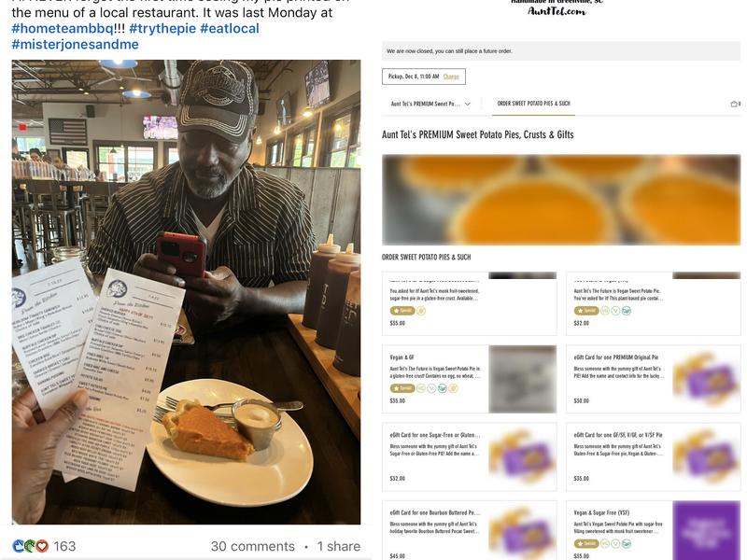747x560 pixels.
Task: Open the restaurant pie photo in the post
Action: click(186, 292)
